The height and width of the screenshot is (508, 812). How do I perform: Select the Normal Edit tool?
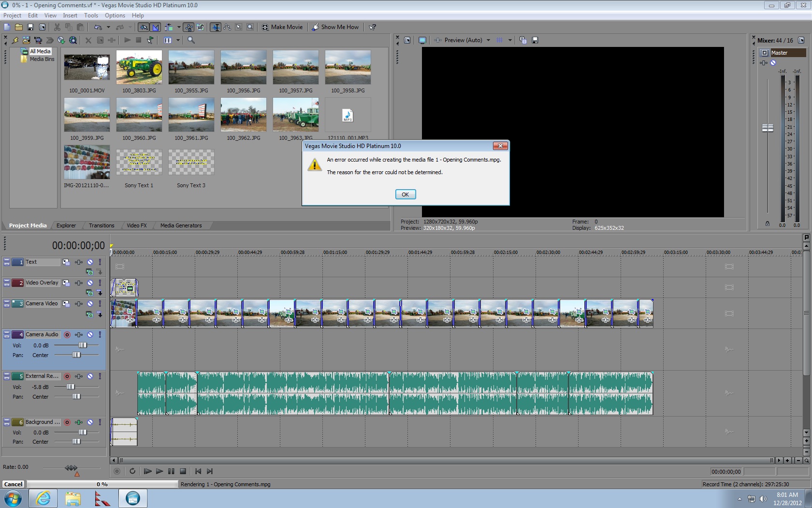[216, 27]
